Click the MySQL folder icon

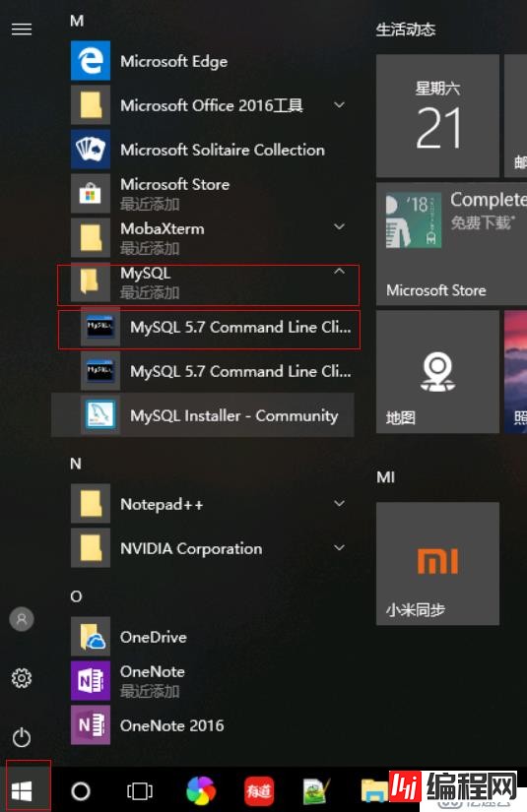(91, 282)
